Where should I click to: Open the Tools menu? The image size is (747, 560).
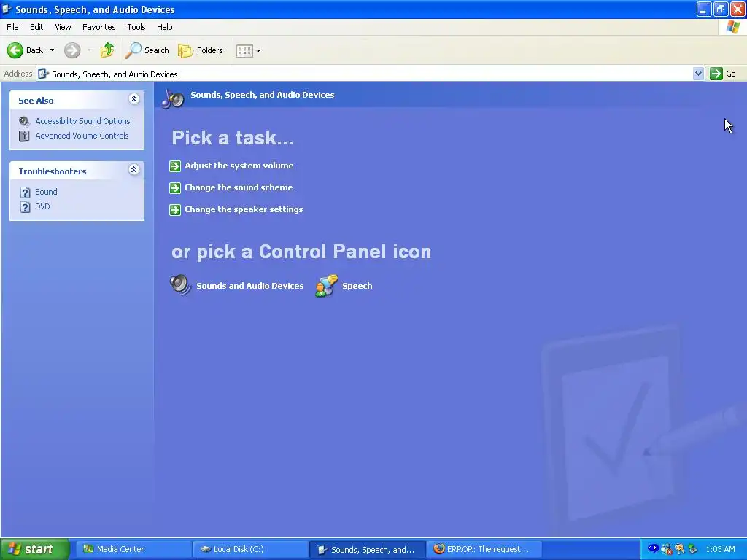136,27
